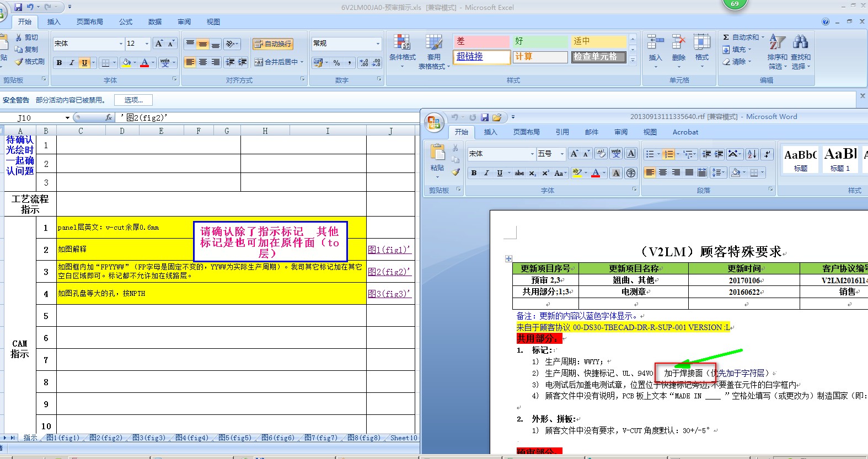
Task: Click Open folder icon in Word quick access toolbar
Action: click(497, 117)
